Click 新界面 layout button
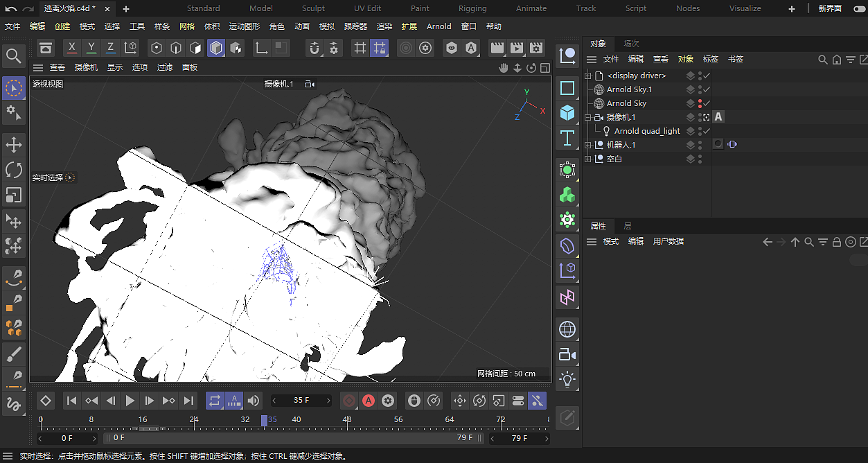This screenshot has height=463, width=868. (829, 8)
